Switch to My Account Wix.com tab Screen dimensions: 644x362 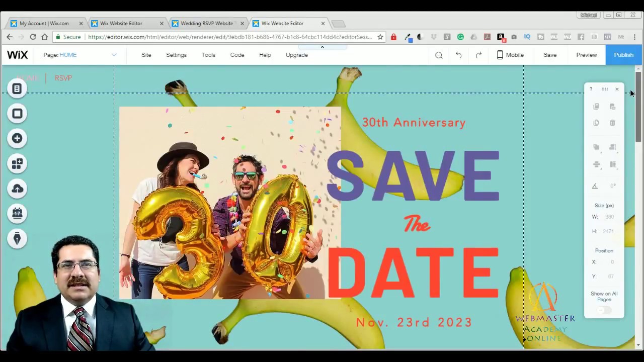click(44, 23)
